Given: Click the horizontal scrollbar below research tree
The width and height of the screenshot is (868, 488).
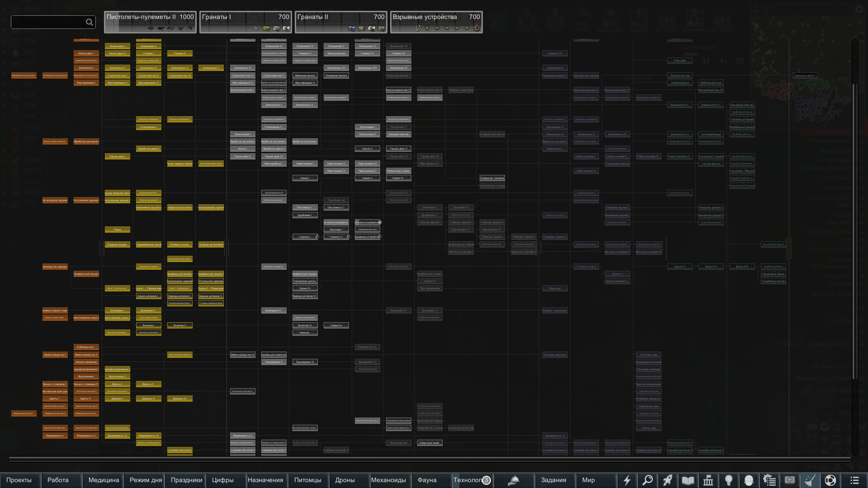Looking at the screenshot, I should 429,459.
